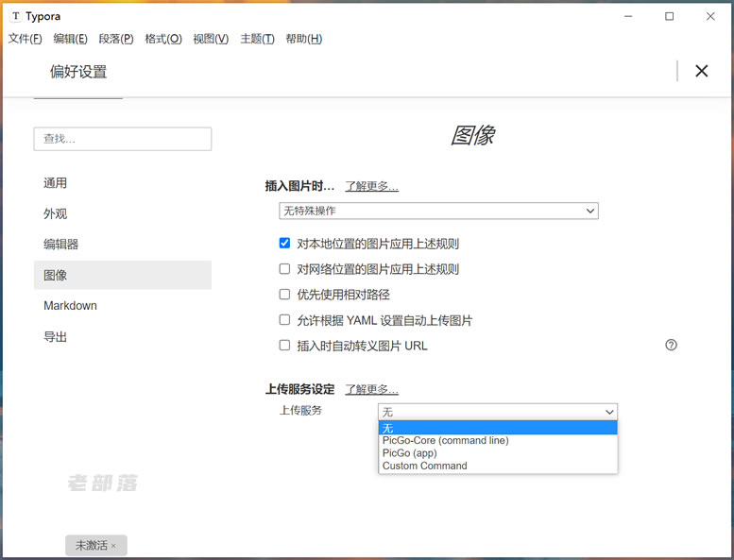
Task: Select the 图像 settings category
Action: click(123, 275)
